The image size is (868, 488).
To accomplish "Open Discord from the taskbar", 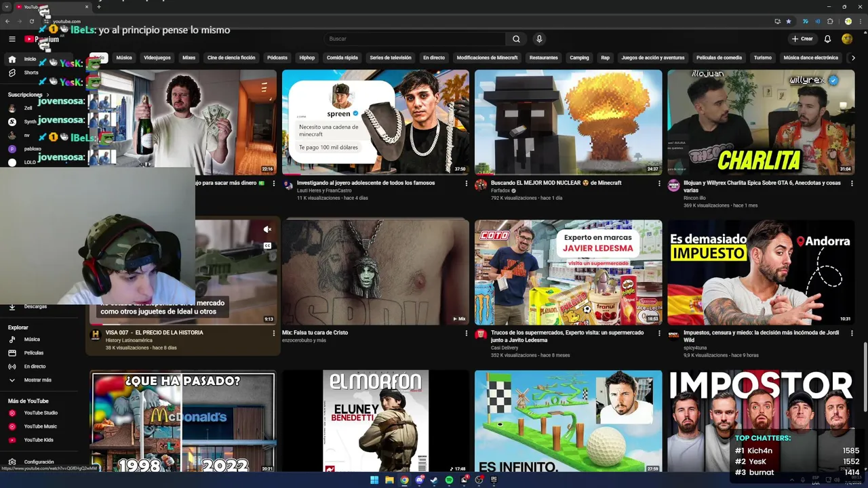I will pos(419,480).
